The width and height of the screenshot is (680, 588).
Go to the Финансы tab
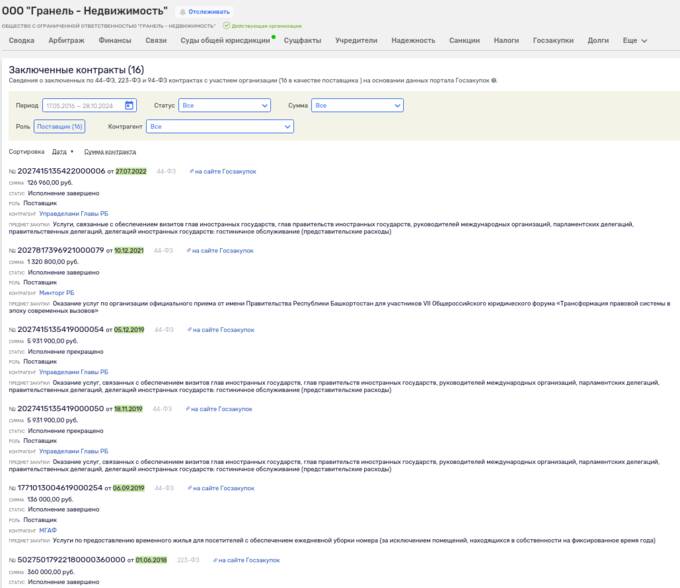pyautogui.click(x=115, y=41)
